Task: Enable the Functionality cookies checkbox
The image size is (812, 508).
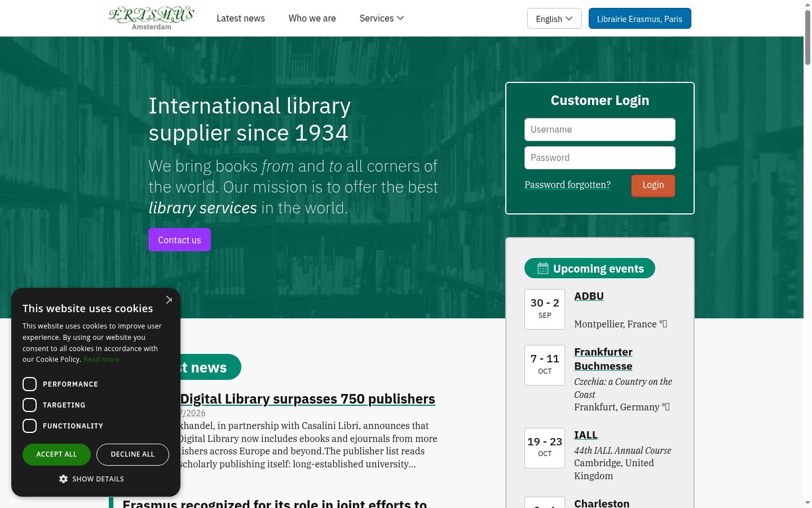Action: (29, 426)
